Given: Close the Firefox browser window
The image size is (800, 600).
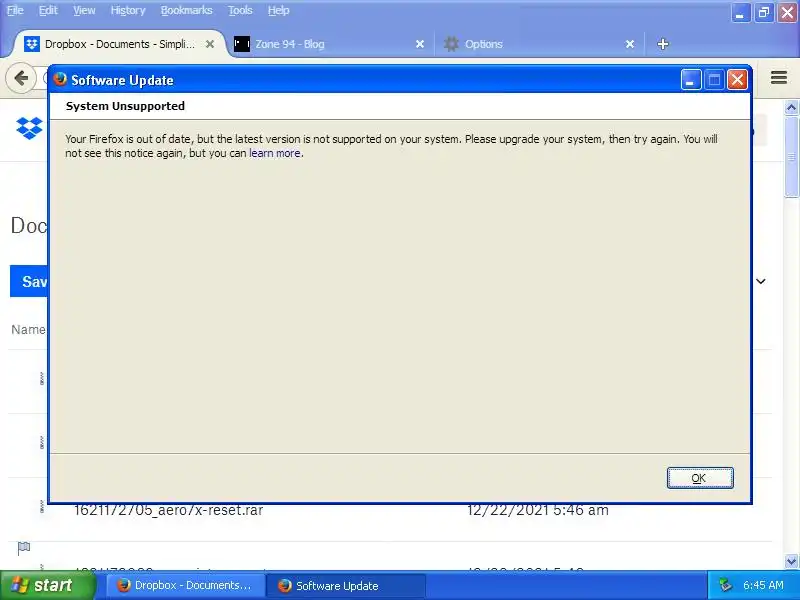Looking at the screenshot, I should coord(787,12).
